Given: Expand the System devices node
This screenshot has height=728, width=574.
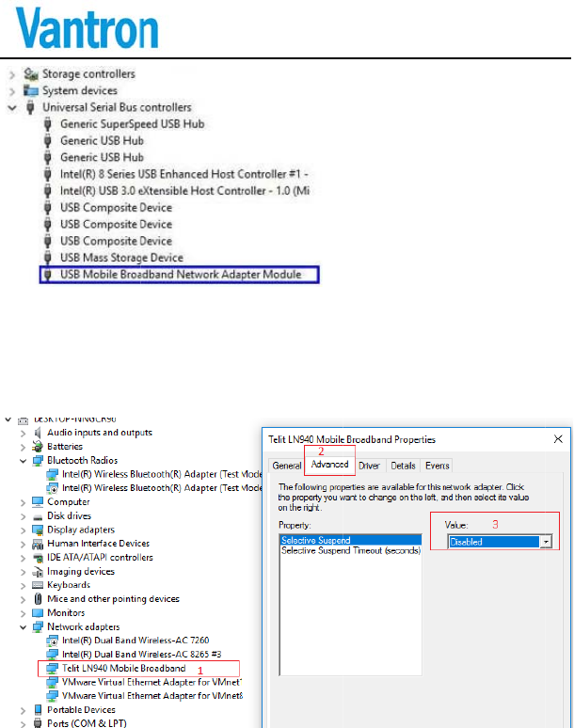Looking at the screenshot, I should click(x=12, y=91).
